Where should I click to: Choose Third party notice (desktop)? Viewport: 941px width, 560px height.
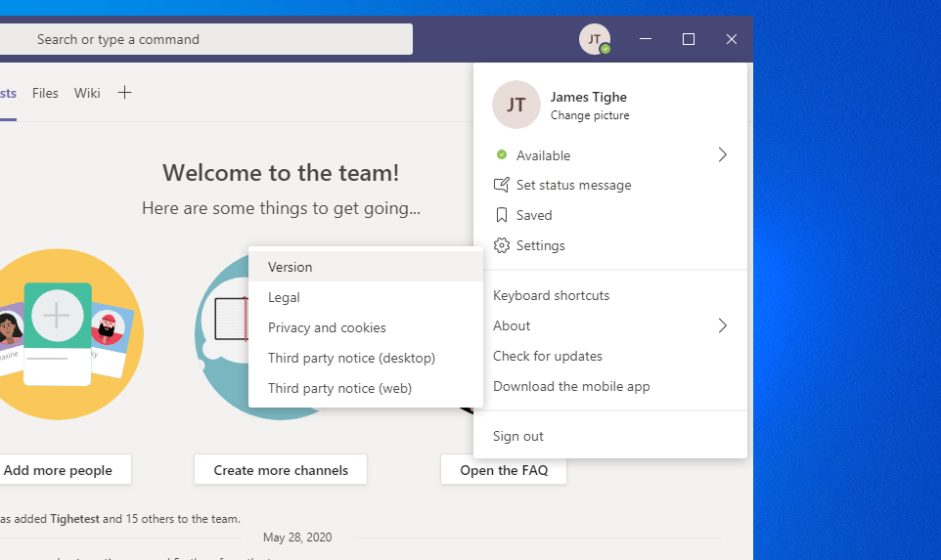351,358
